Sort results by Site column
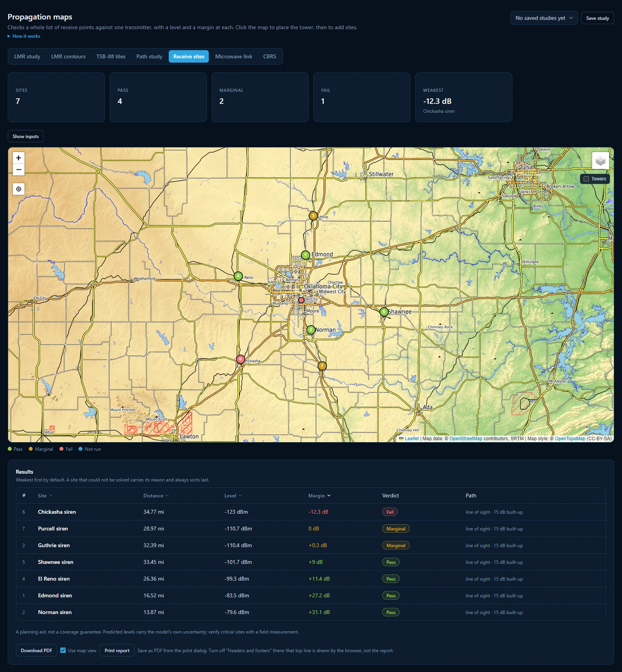622x672 pixels. (45, 496)
